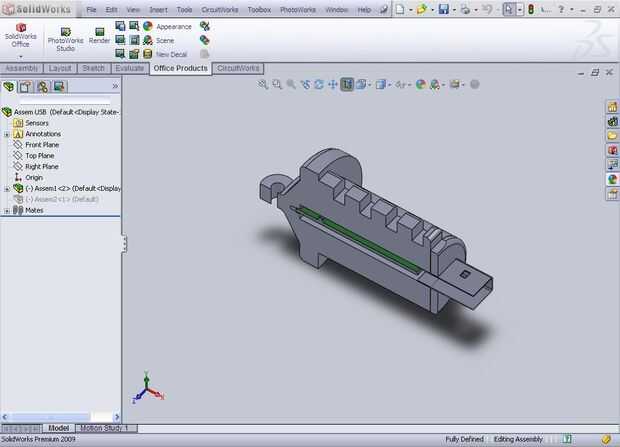Screen dimensions: 620x447
Task: Switch to the Assembly tab
Action: 21,68
